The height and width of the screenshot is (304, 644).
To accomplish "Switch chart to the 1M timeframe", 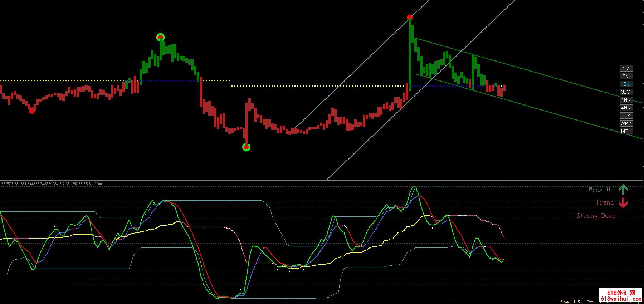I will [626, 68].
